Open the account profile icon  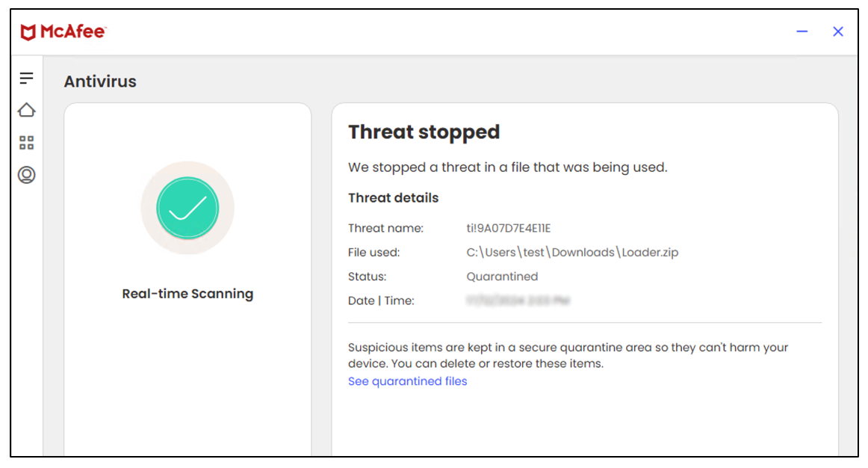27,176
